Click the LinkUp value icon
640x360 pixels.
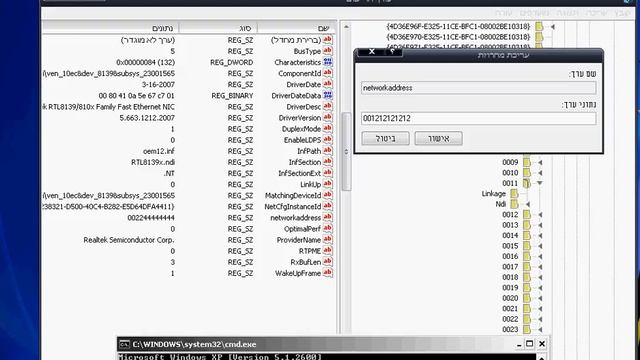327,184
